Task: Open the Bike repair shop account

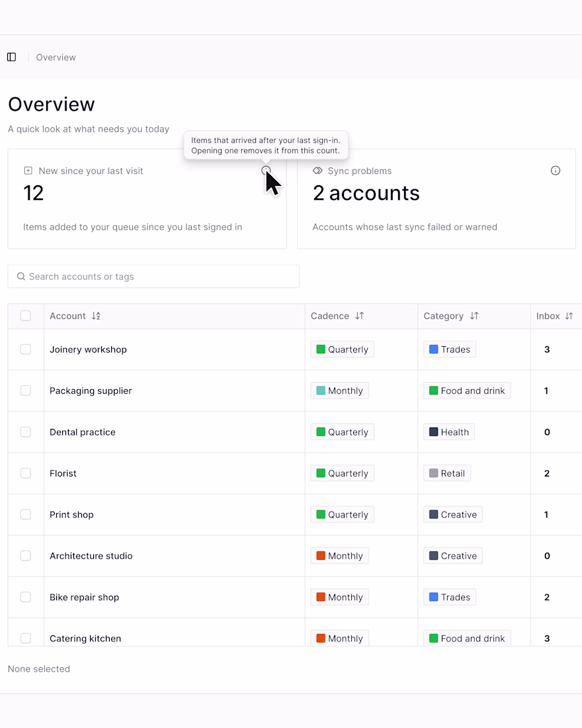Action: click(x=85, y=597)
